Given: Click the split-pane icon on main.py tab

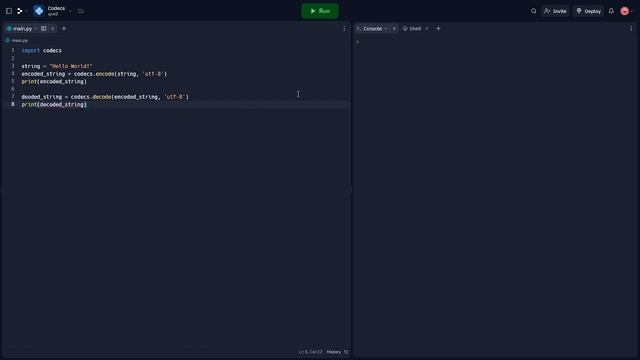Looking at the screenshot, I should pos(44,29).
